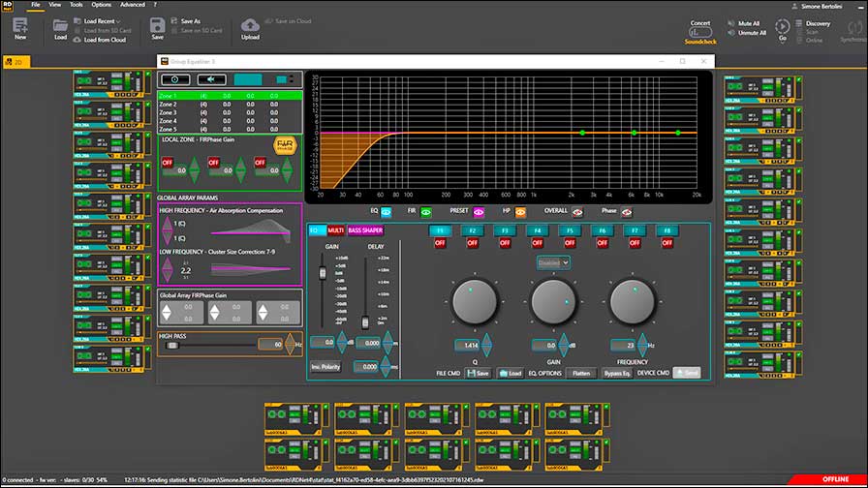The height and width of the screenshot is (488, 868).
Task: Click the DELAY vertical fader handle
Action: tap(365, 321)
